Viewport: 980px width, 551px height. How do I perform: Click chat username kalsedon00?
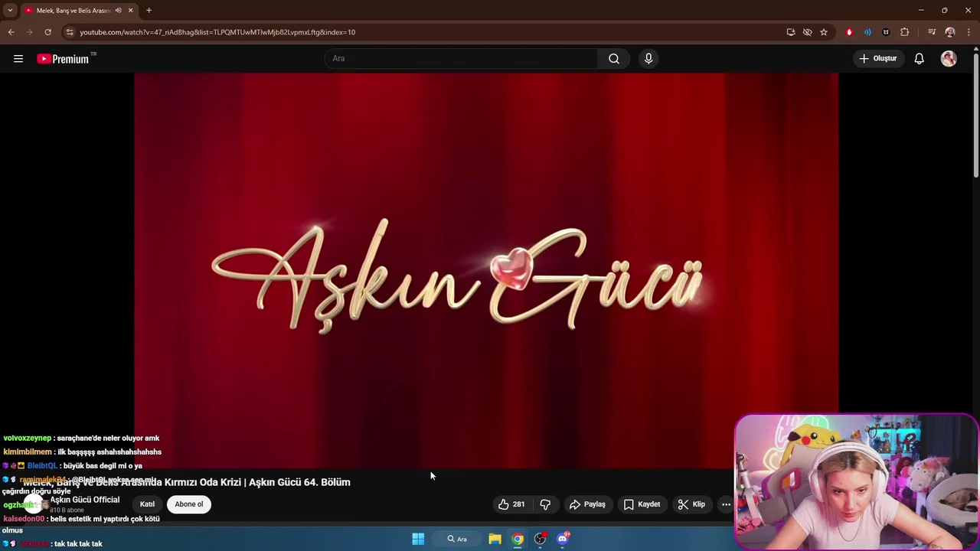coord(24,519)
